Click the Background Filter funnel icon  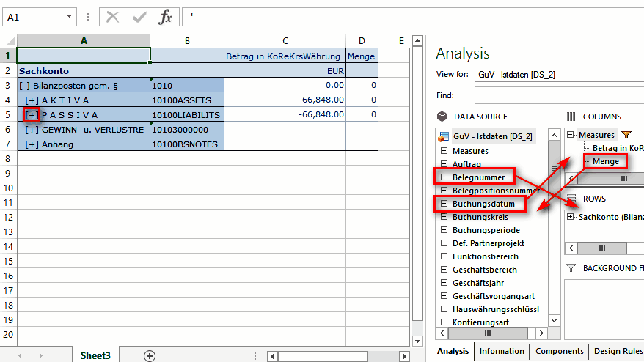[571, 268]
